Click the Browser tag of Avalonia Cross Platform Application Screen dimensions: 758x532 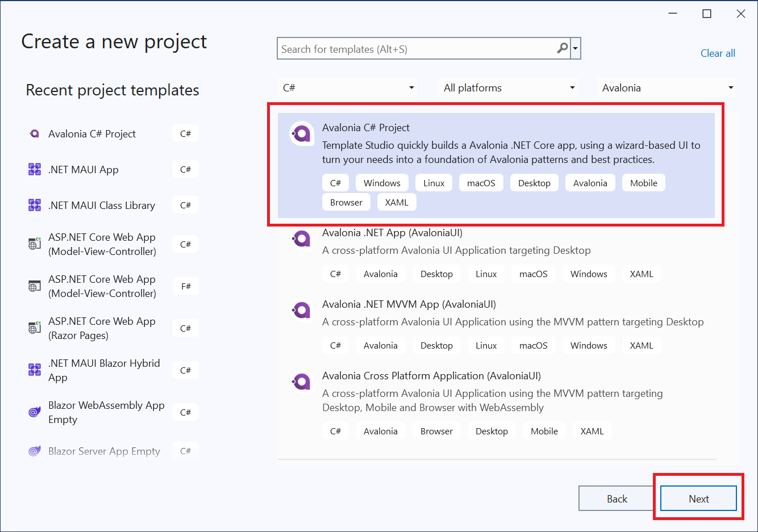(x=436, y=431)
